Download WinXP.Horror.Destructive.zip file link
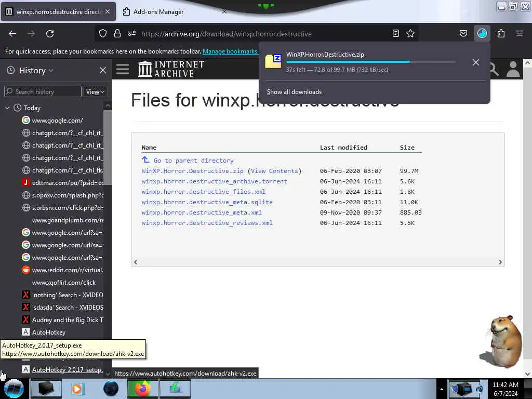532x399 pixels. pyautogui.click(x=192, y=171)
